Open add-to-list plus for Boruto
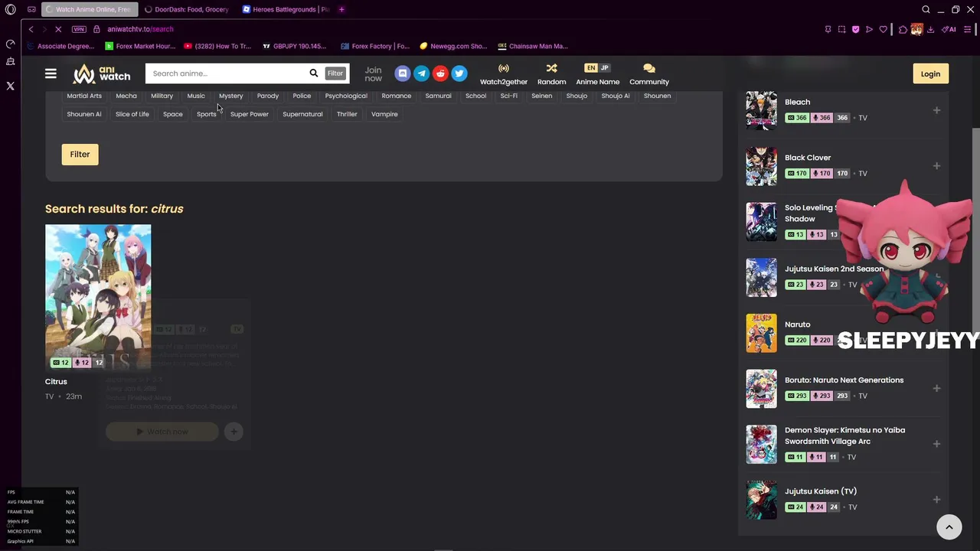980x551 pixels. tap(936, 388)
